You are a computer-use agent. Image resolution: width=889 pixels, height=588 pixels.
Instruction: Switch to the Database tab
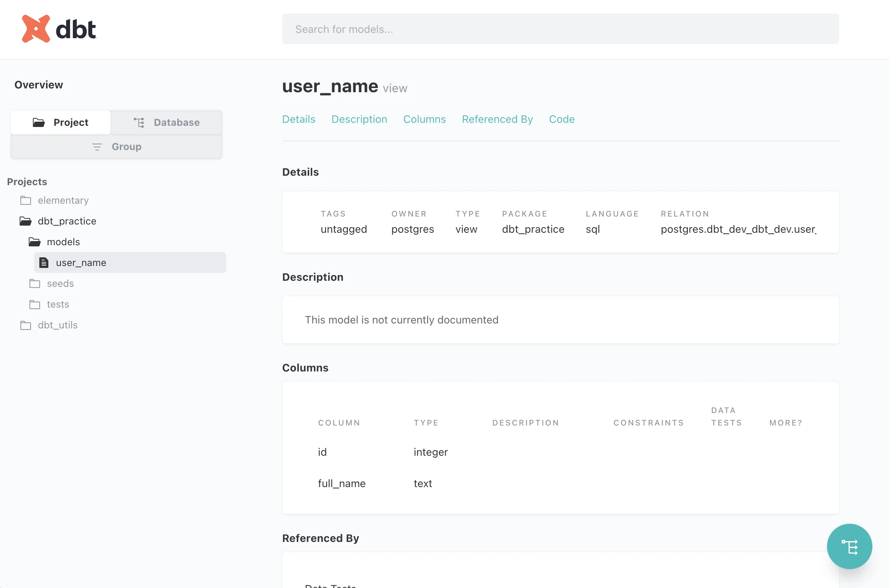(166, 122)
